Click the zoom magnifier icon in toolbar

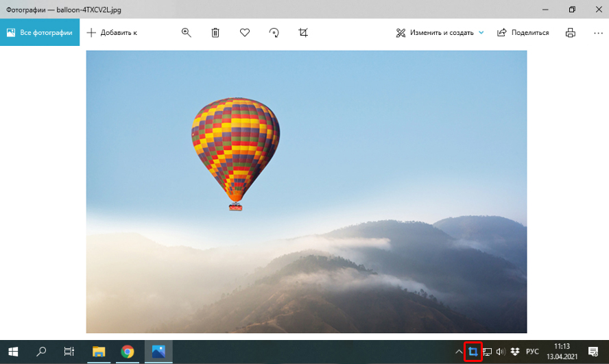pos(186,32)
